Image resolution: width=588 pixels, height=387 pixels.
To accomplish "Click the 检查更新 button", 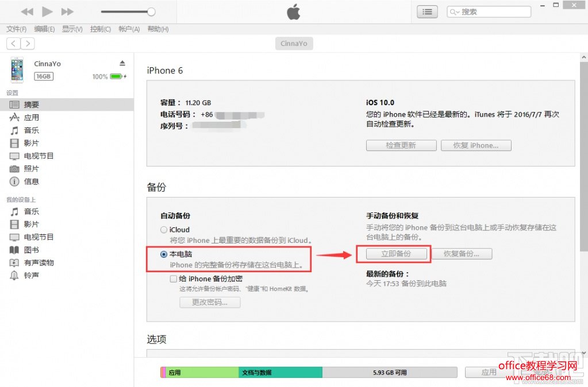I will (x=401, y=145).
